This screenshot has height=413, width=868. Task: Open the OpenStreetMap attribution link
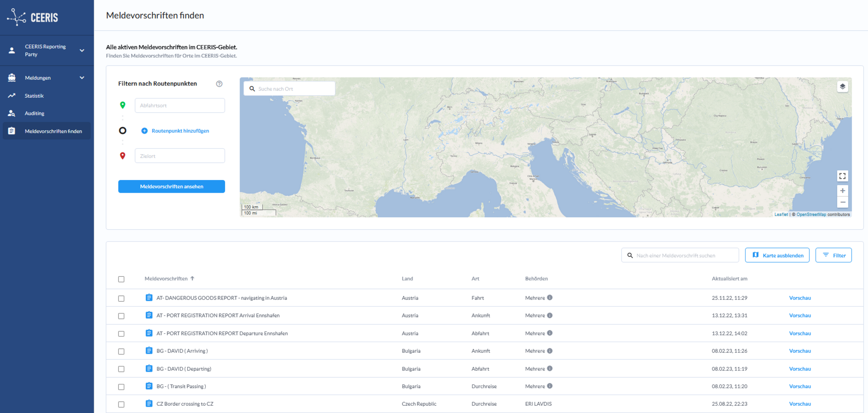pyautogui.click(x=811, y=214)
